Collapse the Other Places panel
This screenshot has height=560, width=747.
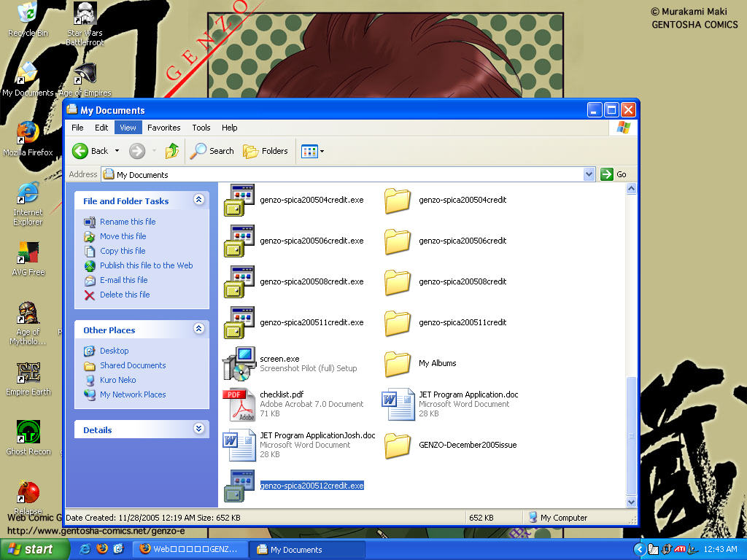[x=198, y=329]
